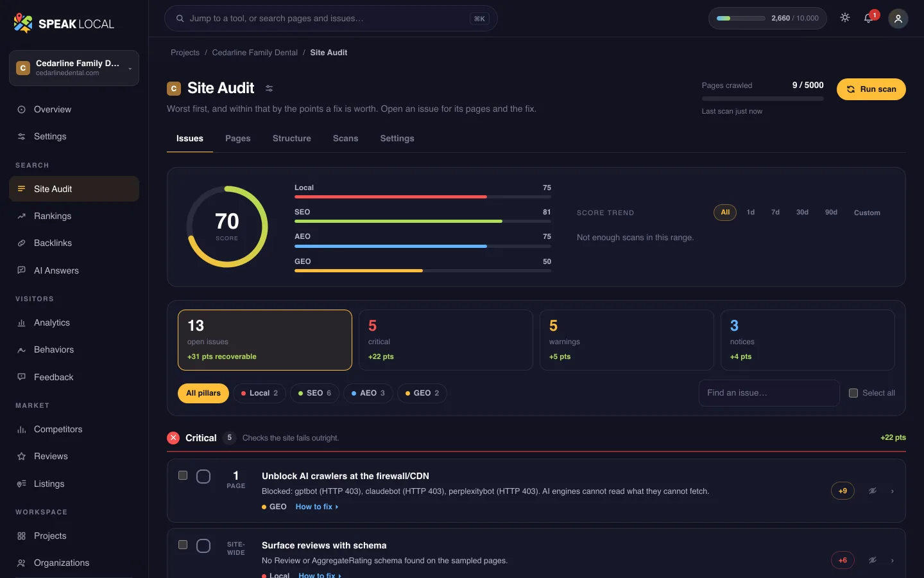The image size is (924, 578).
Task: Open the notifications bell
Action: [x=869, y=18]
